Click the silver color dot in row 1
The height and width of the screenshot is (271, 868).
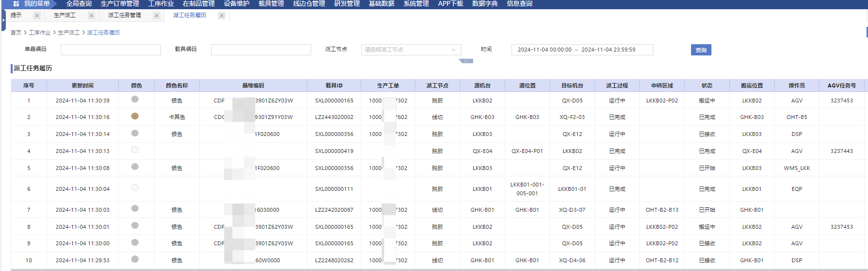click(135, 99)
